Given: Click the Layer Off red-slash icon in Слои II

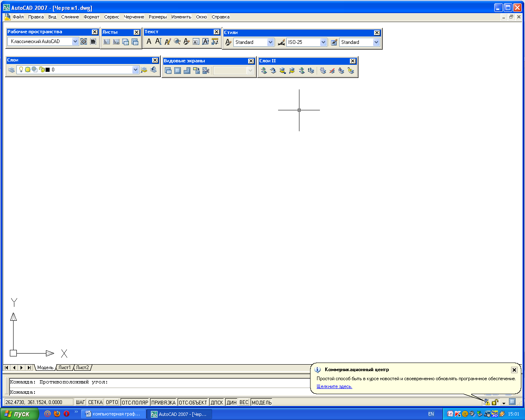Looking at the screenshot, I should [x=332, y=71].
